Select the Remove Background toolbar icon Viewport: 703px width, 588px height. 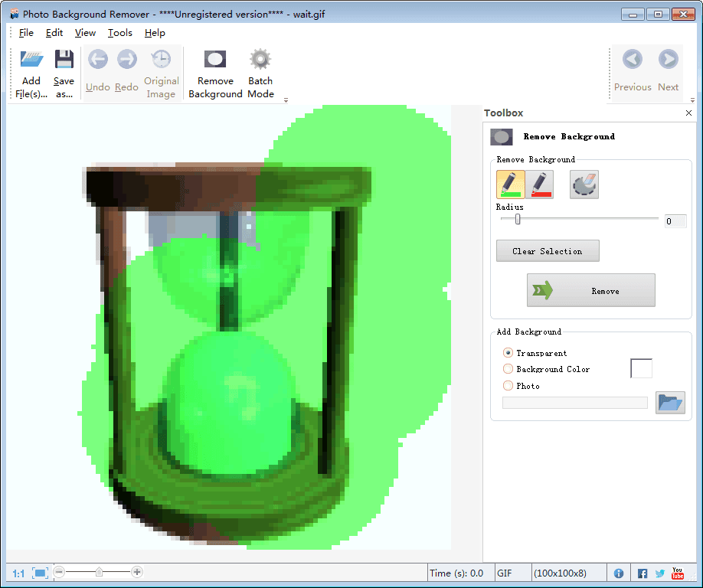click(215, 60)
